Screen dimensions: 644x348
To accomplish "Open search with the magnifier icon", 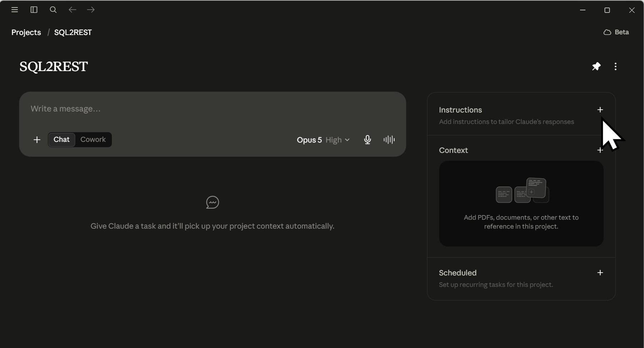I will click(x=53, y=10).
